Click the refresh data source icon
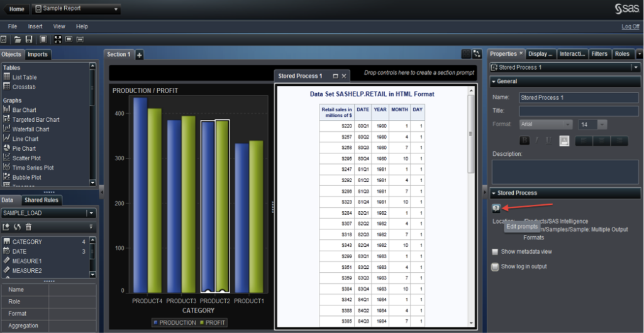This screenshot has width=644, height=333. 17,226
